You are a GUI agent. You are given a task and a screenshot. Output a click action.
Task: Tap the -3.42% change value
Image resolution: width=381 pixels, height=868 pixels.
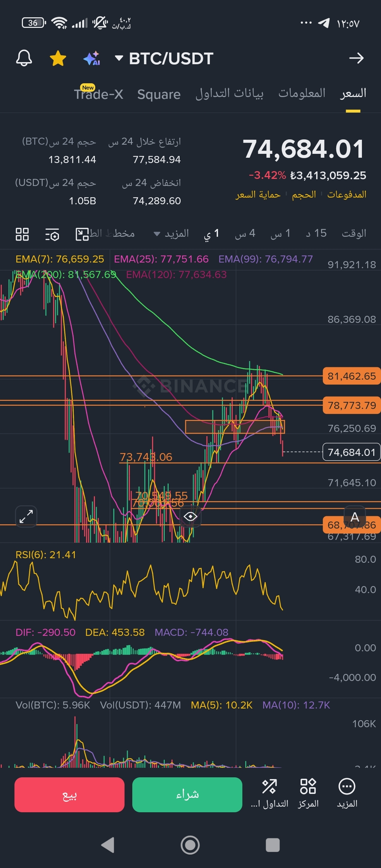(267, 175)
